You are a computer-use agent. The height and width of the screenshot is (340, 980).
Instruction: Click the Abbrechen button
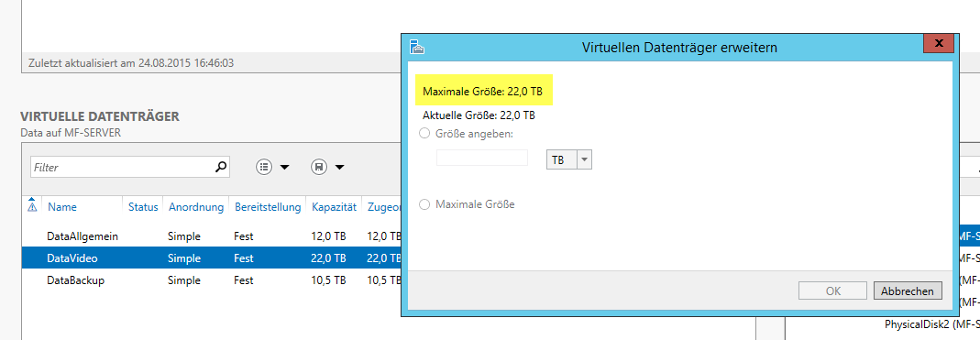[x=907, y=291]
